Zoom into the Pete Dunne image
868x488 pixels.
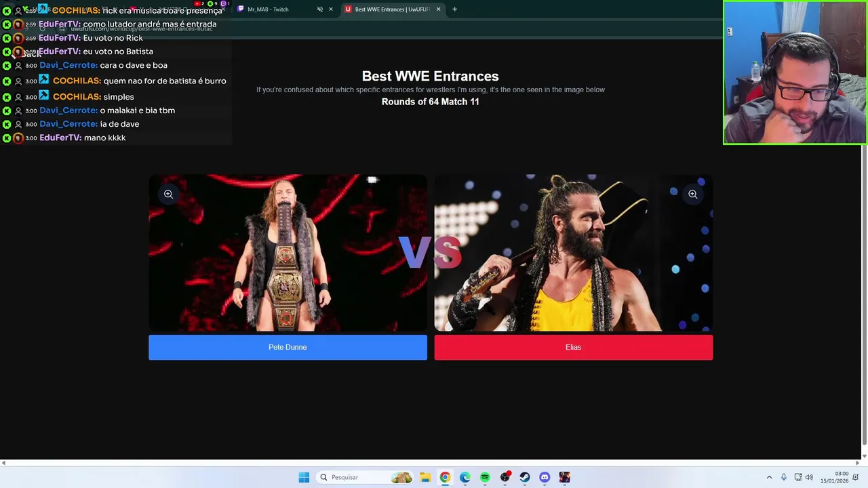[168, 195]
